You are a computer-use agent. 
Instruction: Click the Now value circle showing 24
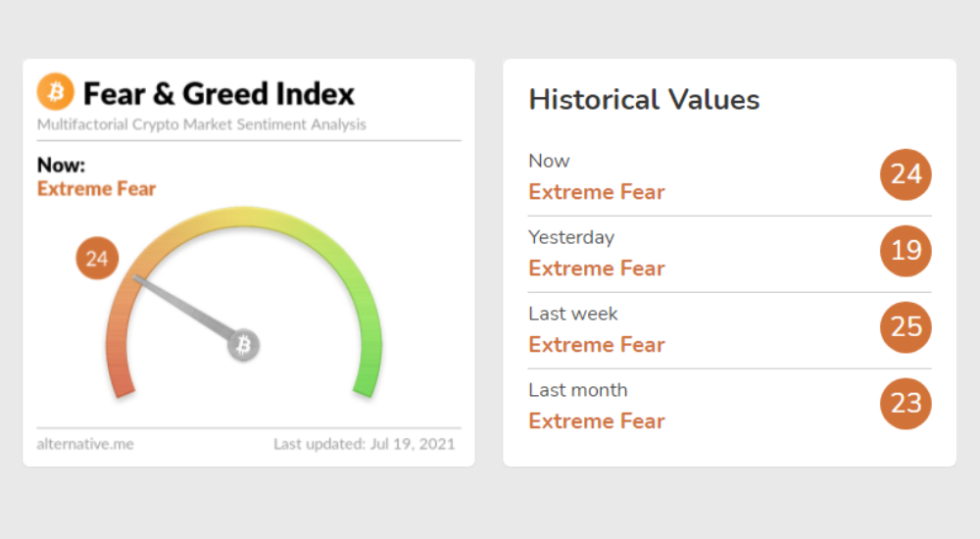click(906, 174)
